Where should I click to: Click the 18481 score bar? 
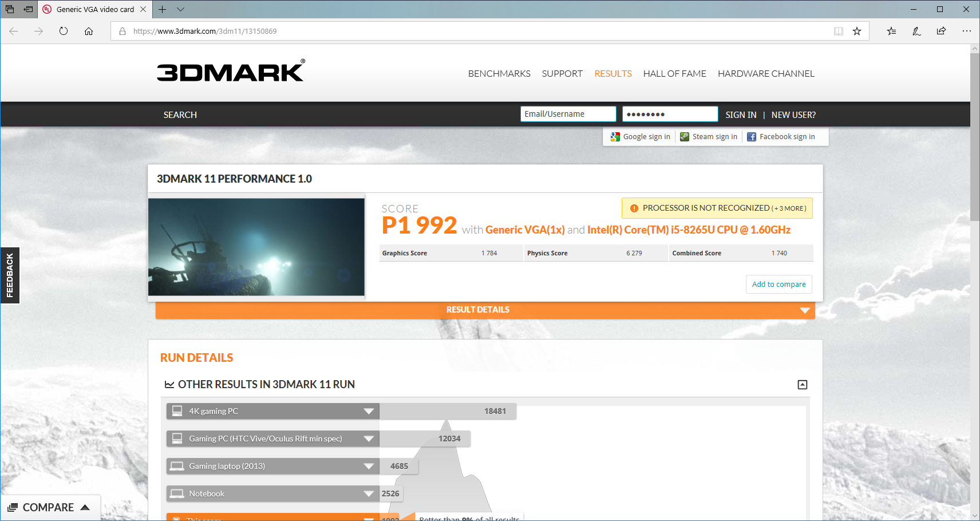448,411
